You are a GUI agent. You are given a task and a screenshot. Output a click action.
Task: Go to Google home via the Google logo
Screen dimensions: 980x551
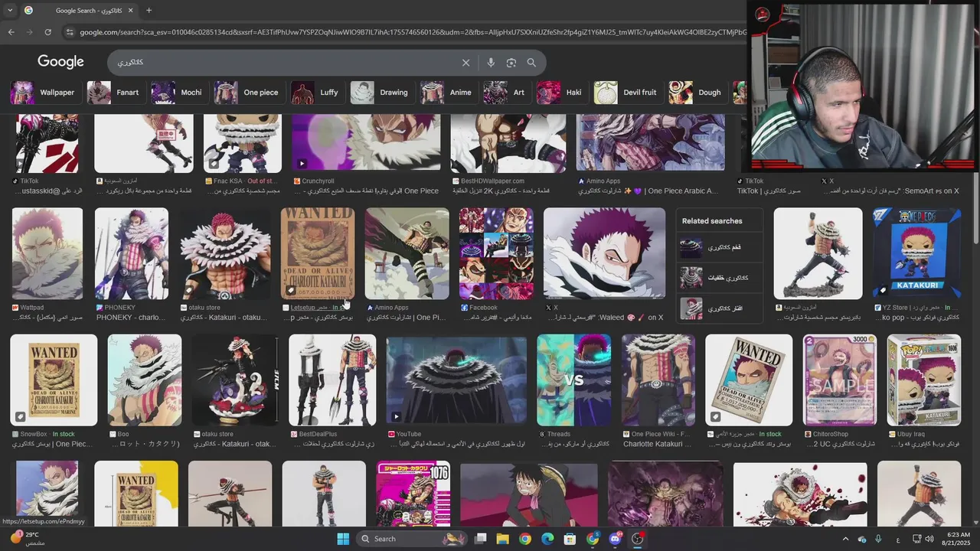pyautogui.click(x=60, y=62)
